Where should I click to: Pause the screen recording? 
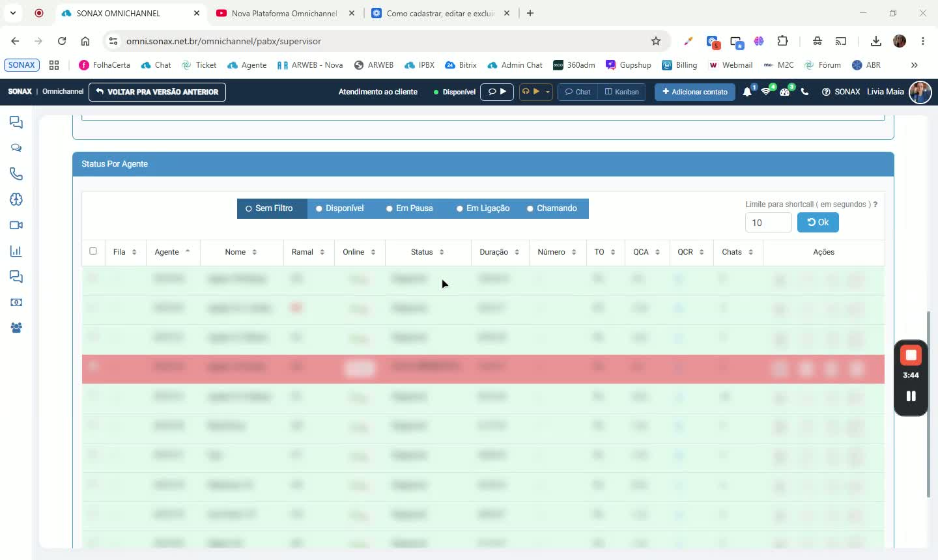tap(911, 396)
